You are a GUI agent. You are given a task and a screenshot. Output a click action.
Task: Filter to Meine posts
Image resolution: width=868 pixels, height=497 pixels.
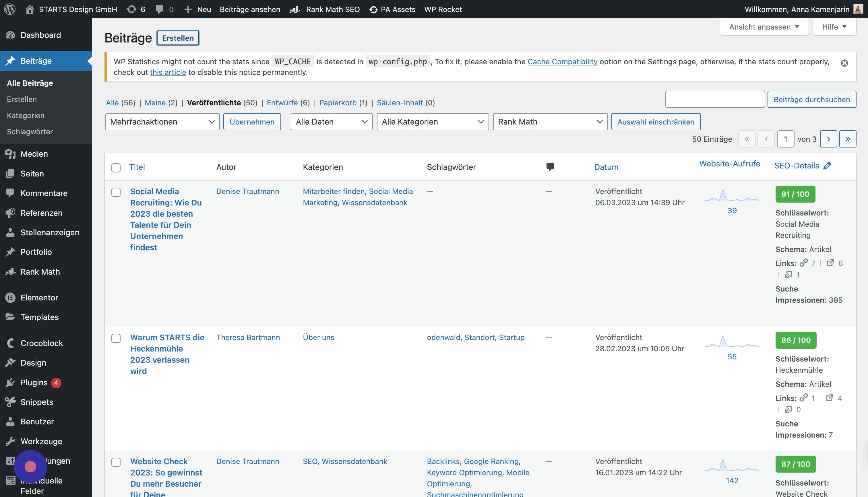155,103
